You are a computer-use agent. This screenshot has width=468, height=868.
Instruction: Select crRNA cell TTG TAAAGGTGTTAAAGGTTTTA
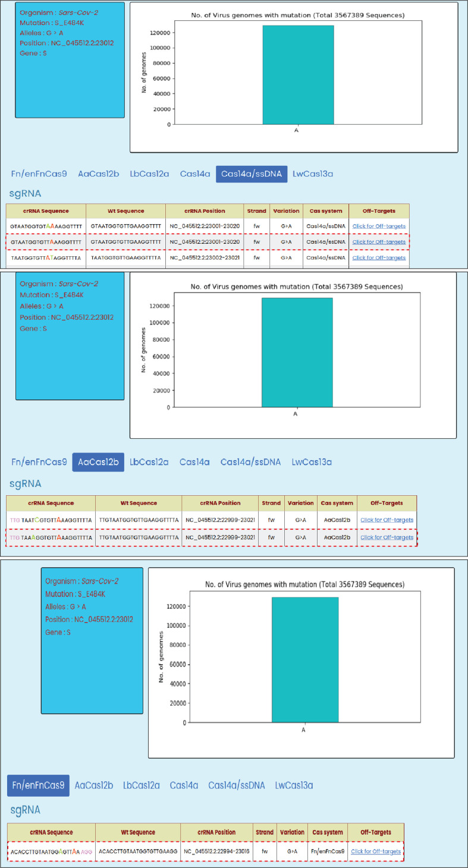51,537
